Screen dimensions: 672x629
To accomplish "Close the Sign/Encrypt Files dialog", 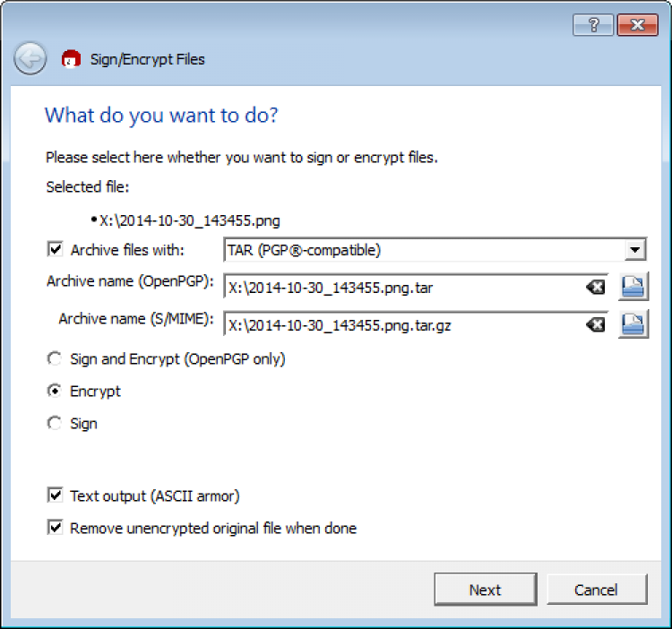I will 637,25.
